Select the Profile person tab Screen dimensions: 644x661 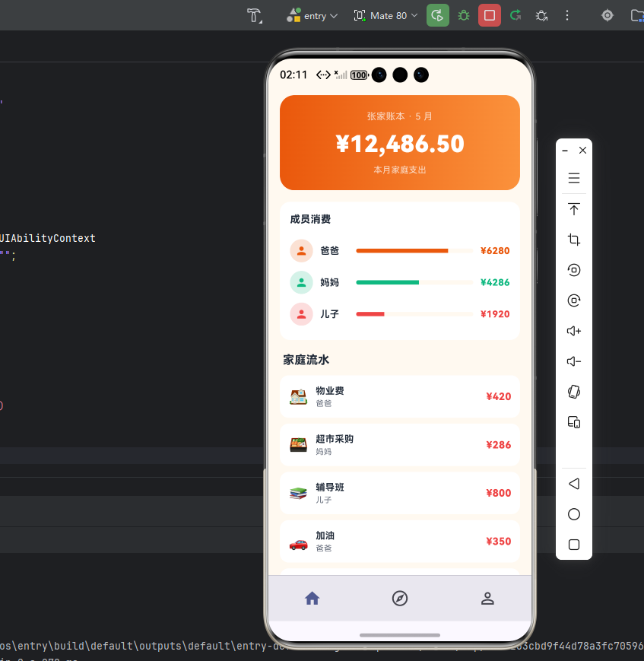(487, 598)
